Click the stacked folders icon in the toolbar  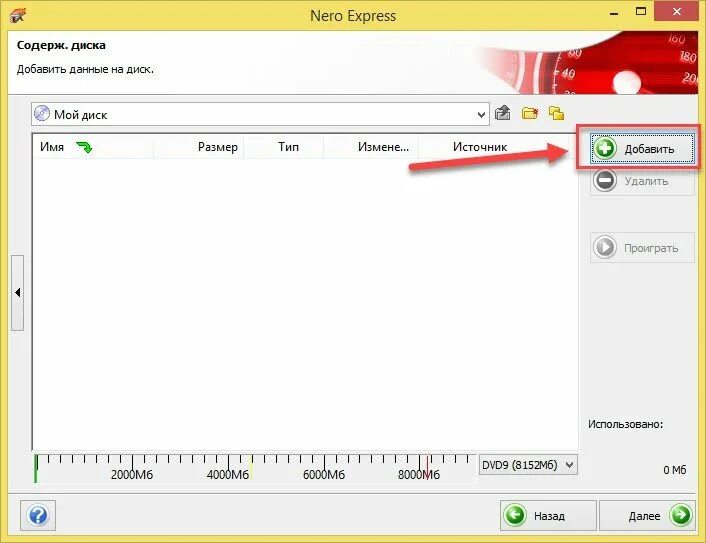[557, 113]
